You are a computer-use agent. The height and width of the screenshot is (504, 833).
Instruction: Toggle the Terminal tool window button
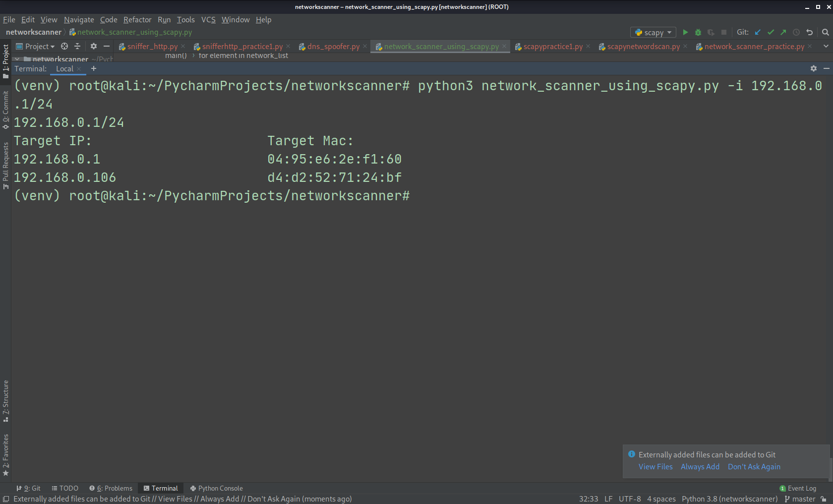point(161,488)
